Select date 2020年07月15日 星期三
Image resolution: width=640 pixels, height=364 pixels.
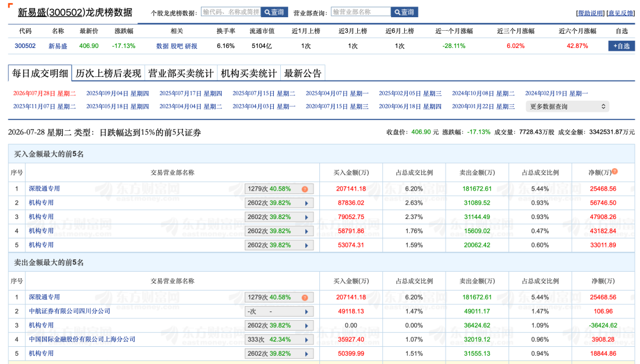337,107
